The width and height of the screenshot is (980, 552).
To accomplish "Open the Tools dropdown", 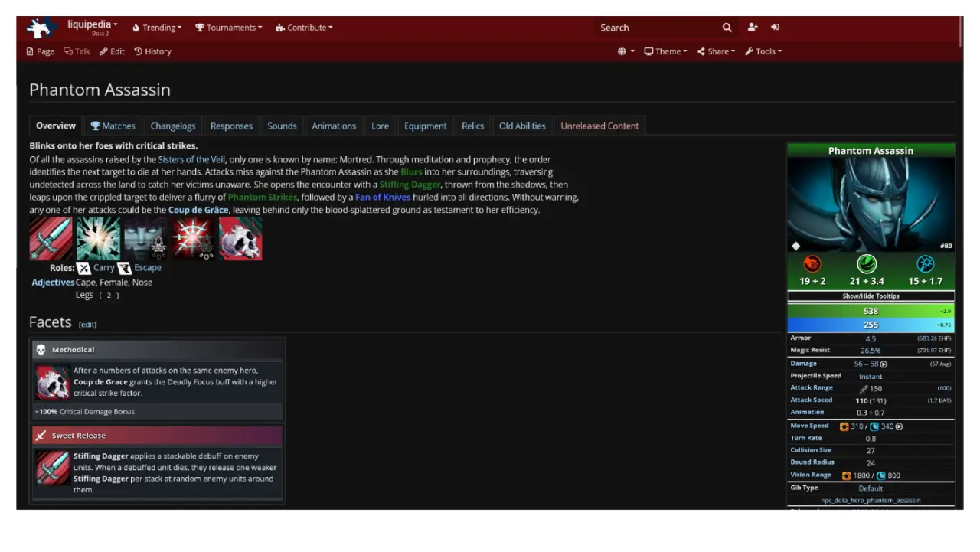I will pos(763,51).
